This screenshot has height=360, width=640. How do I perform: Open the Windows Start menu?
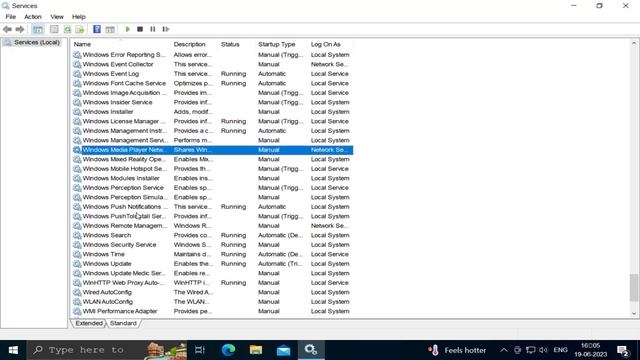[13, 350]
